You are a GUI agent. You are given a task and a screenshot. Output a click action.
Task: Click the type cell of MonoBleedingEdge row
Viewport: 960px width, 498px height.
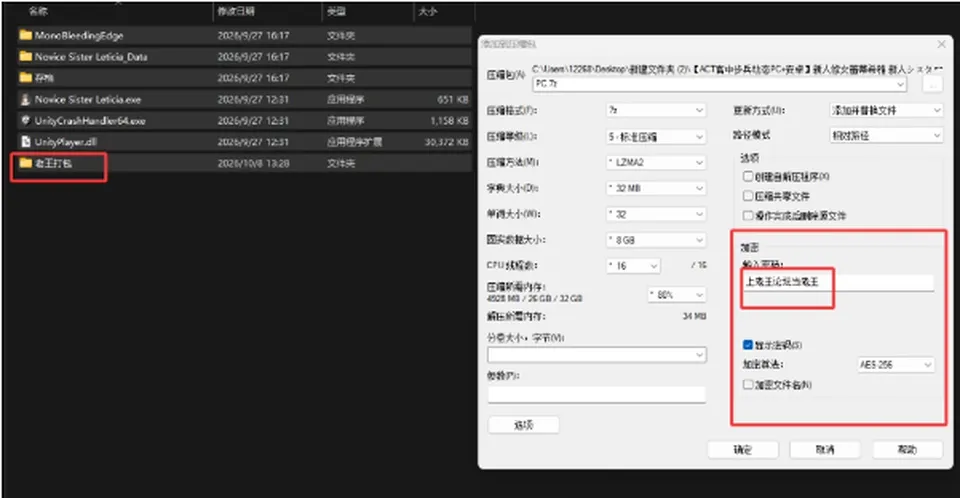click(341, 36)
